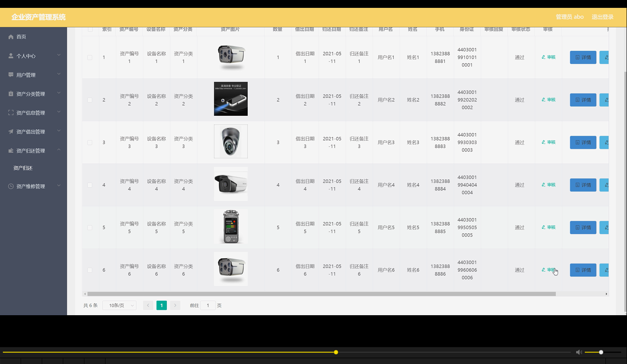The height and width of the screenshot is (364, 627).
Task: Click the partly hidden edit button in row 4
Action: [x=604, y=185]
